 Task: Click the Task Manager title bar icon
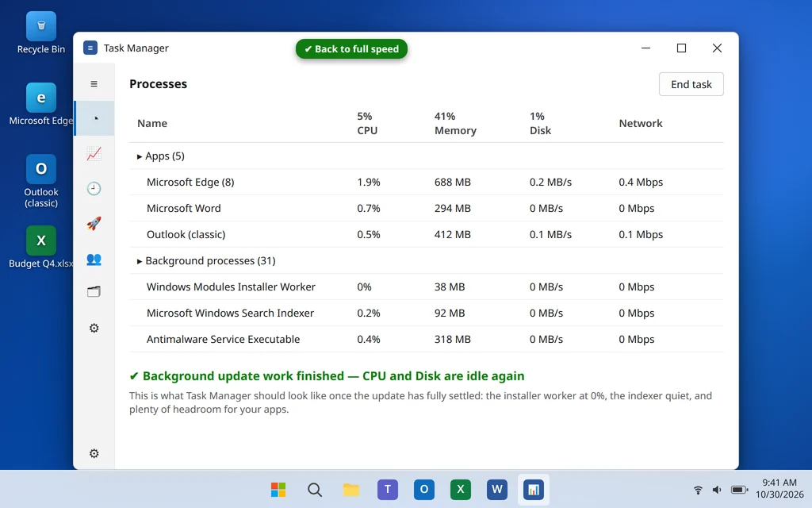pyautogui.click(x=90, y=48)
